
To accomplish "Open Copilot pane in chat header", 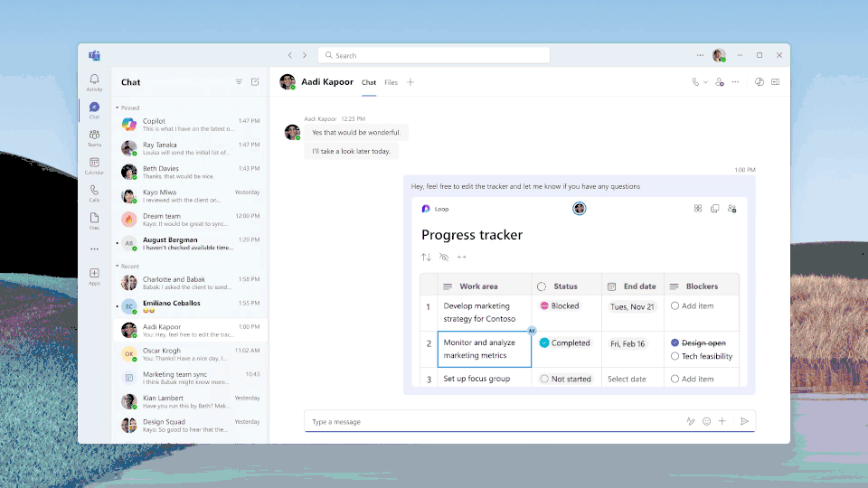I will click(759, 82).
